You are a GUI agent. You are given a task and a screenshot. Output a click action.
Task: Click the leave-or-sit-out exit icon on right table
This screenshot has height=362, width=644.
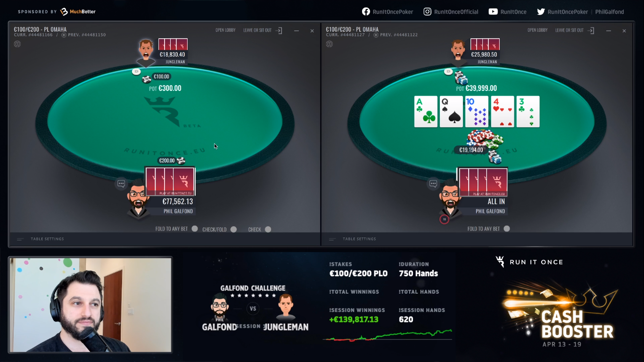(x=591, y=31)
